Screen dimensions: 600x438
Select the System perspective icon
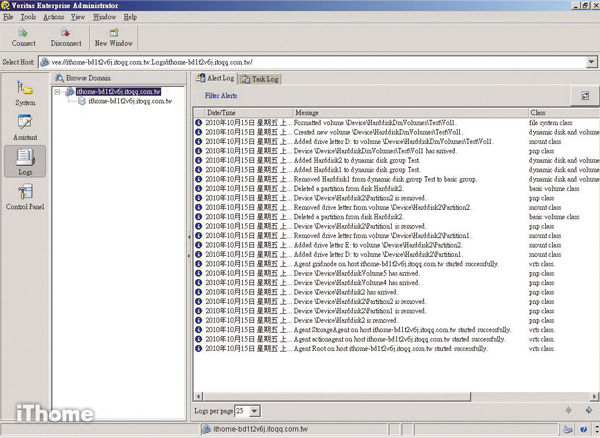(x=26, y=92)
